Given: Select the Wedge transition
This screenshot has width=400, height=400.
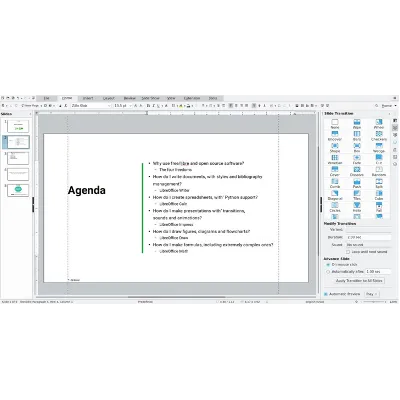Looking at the screenshot, I should pyautogui.click(x=379, y=148).
